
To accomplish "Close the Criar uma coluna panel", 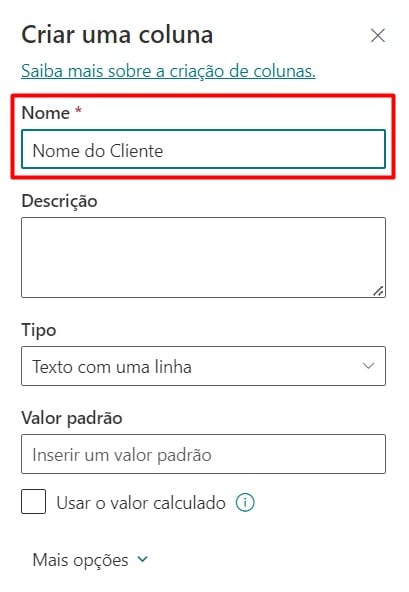I will pos(378,36).
